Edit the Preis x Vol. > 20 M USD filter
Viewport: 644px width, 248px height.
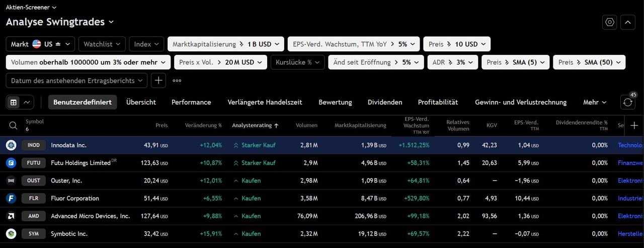coord(220,63)
